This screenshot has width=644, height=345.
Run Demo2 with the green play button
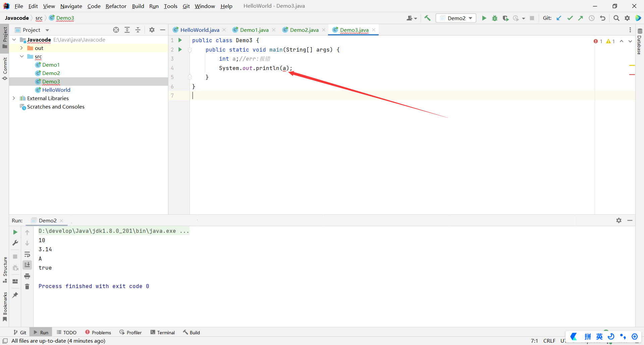[484, 18]
